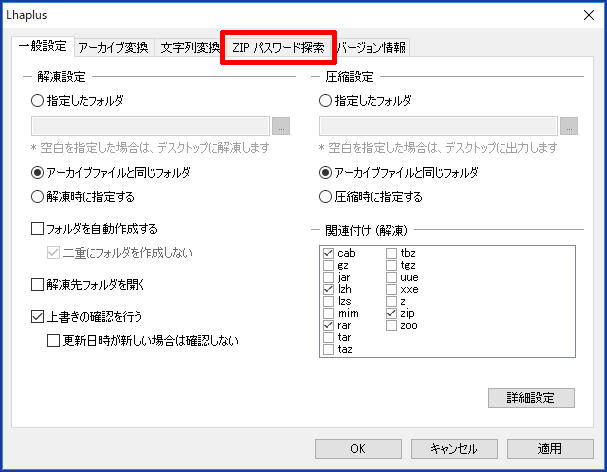Image resolution: width=607 pixels, height=472 pixels.
Task: Open the ZIP パスワード探索 tab
Action: point(278,48)
